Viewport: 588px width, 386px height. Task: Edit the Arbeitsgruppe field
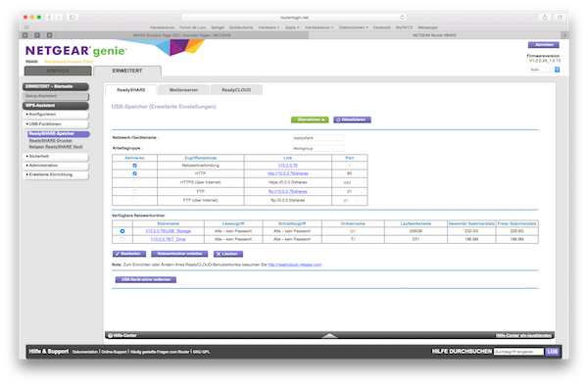[318, 148]
